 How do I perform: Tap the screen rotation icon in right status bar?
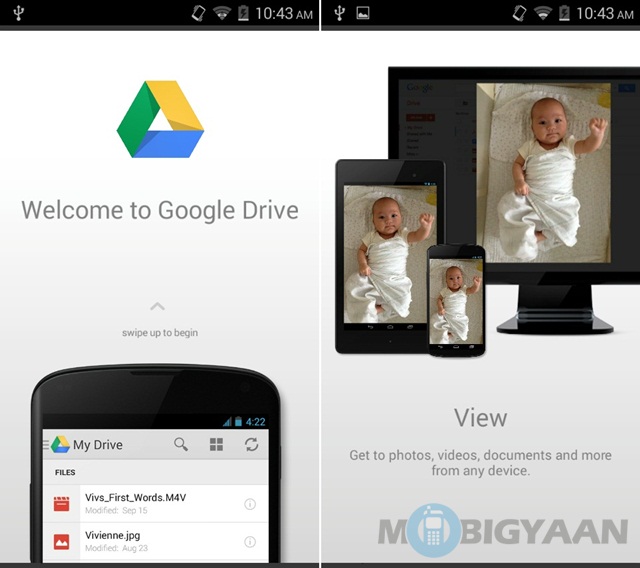(x=520, y=13)
